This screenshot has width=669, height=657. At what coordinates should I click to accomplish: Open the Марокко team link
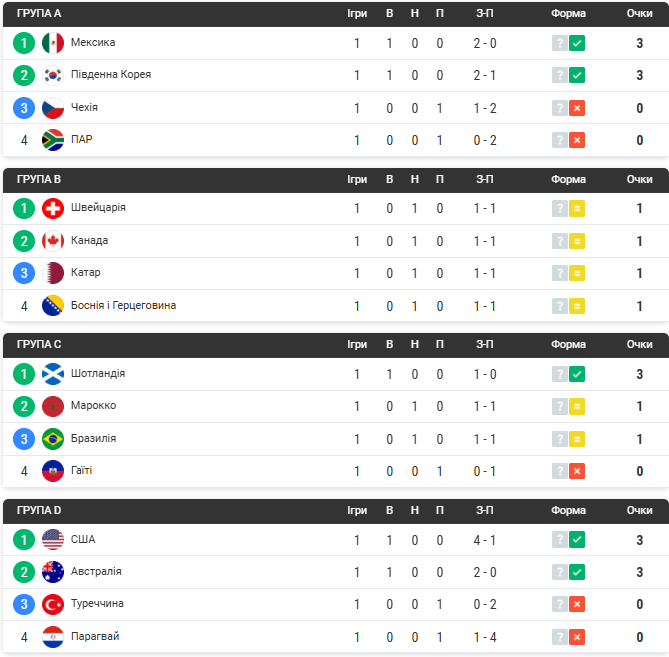pyautogui.click(x=93, y=405)
